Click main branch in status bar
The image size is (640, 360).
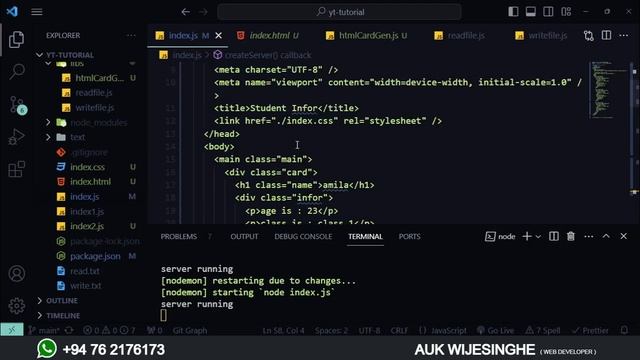44,330
